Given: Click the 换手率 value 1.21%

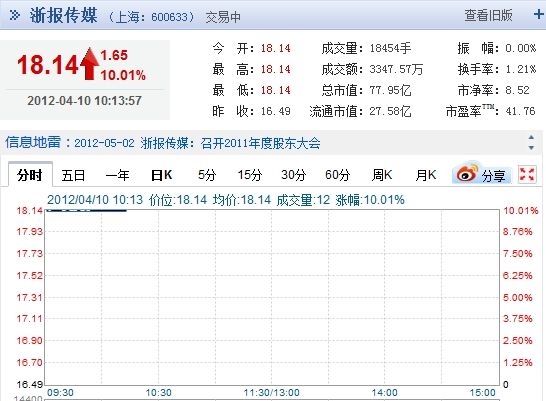Looking at the screenshot, I should 521,69.
